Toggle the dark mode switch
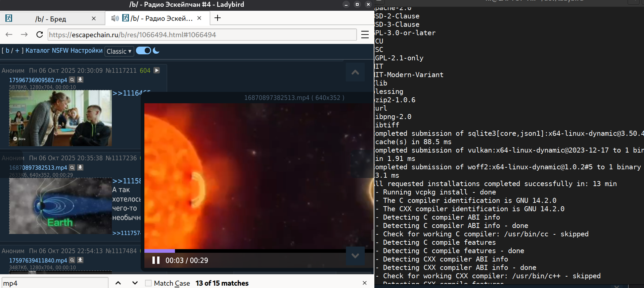Viewport: 644px width, 288px height. (x=144, y=51)
